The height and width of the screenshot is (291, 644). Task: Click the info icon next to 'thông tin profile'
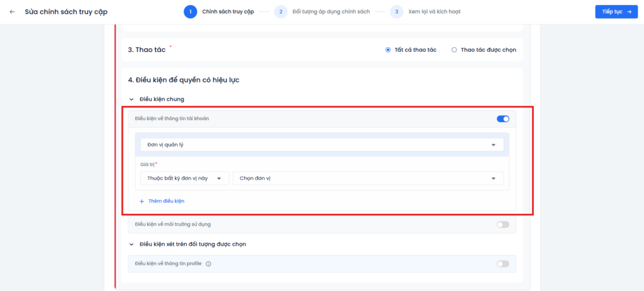(x=208, y=264)
